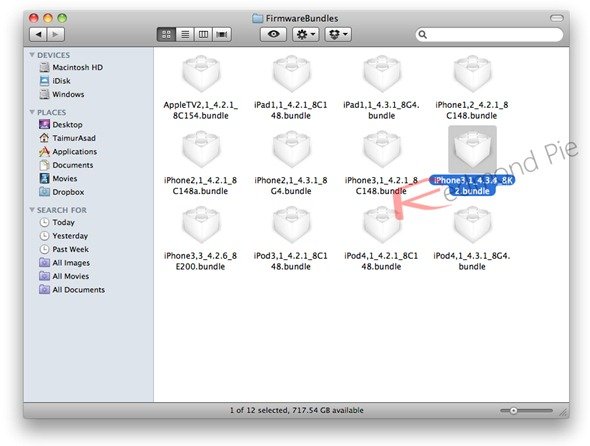Open Dropbox folder in the sidebar
The height and width of the screenshot is (446, 590).
tap(61, 192)
